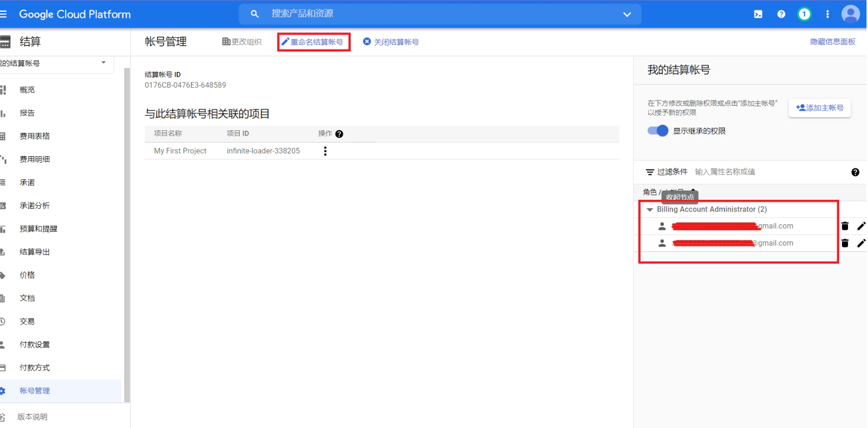Open the three-dot settings menu in header
The width and height of the screenshot is (868, 428).
[827, 14]
